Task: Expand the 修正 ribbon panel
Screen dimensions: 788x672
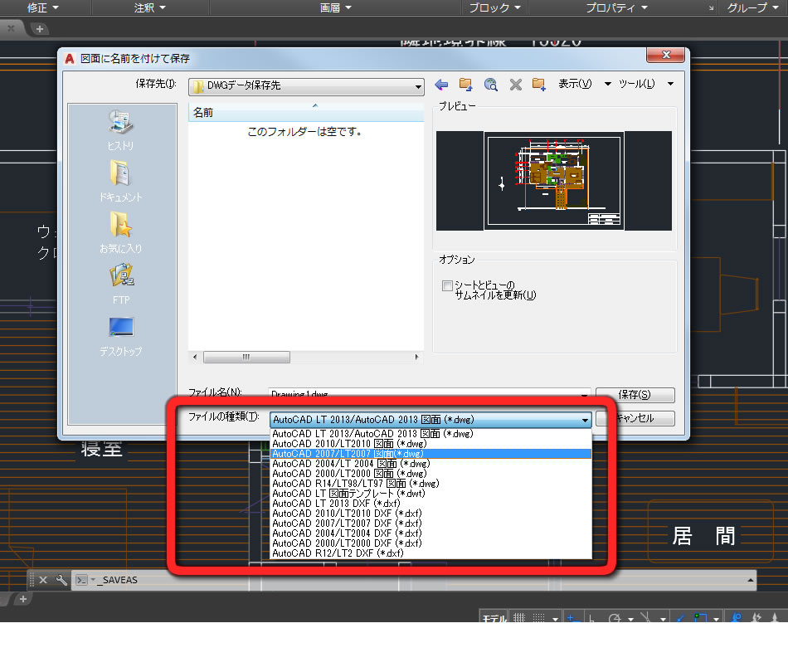Action: (42, 7)
